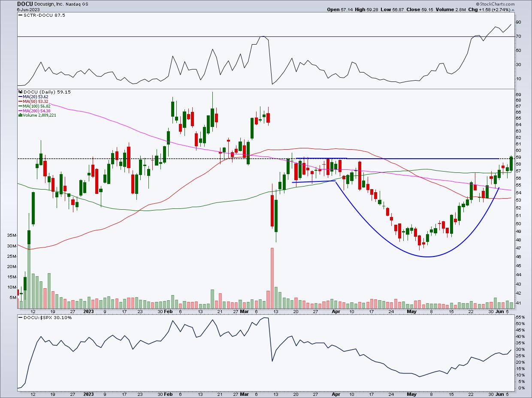Click the candlestick icon beside DOCU (Daily)
Screen dimensions: 532x398
pyautogui.click(x=19, y=92)
